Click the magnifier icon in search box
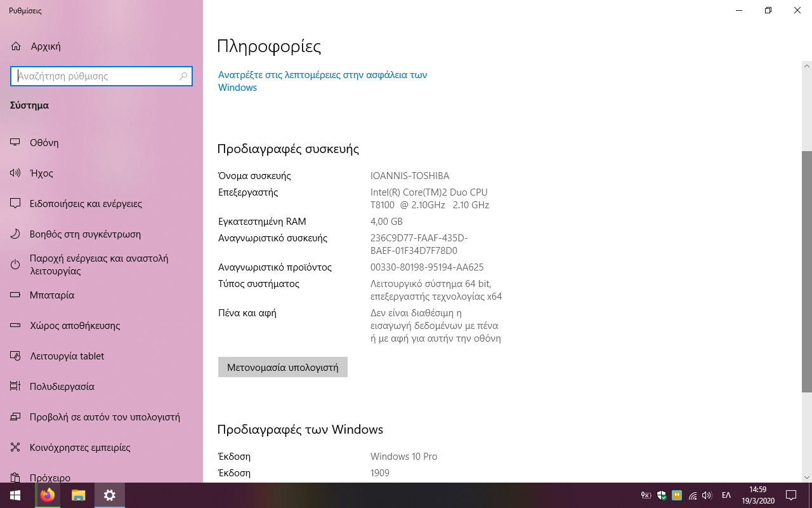 coord(183,76)
